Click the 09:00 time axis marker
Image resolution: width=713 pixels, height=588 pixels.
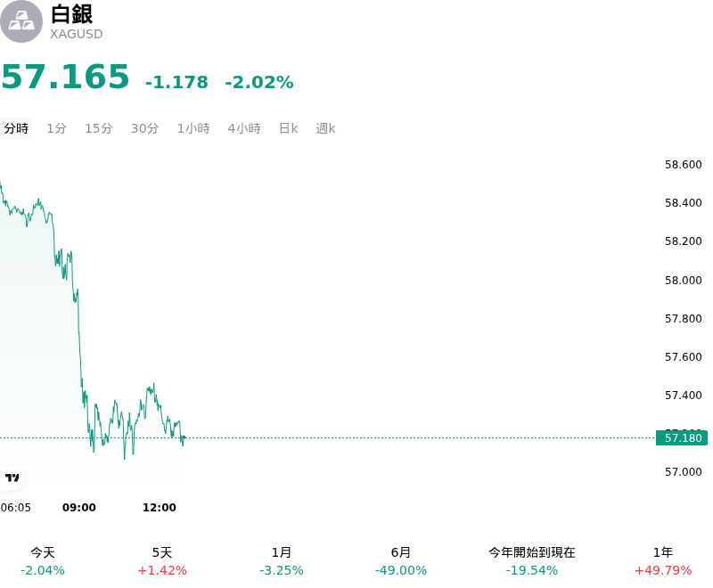pos(79,508)
